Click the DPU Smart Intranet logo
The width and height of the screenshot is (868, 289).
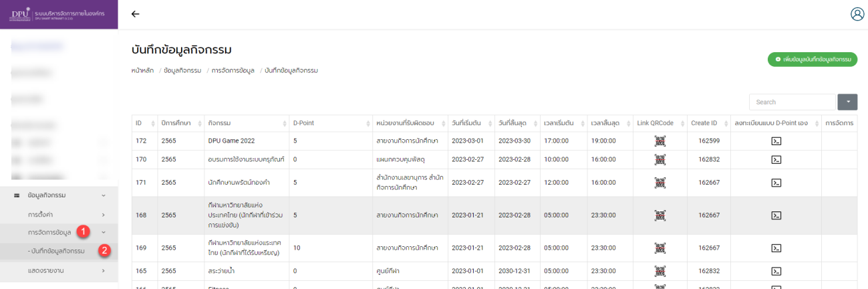pyautogui.click(x=59, y=14)
